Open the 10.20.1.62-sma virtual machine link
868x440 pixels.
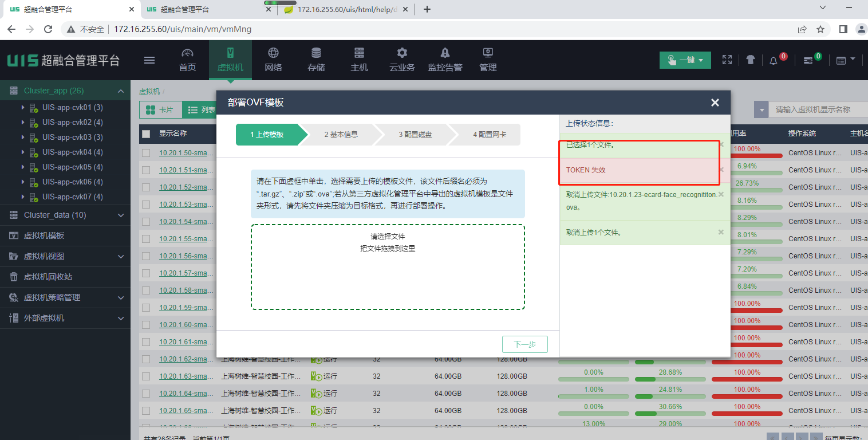pyautogui.click(x=186, y=359)
